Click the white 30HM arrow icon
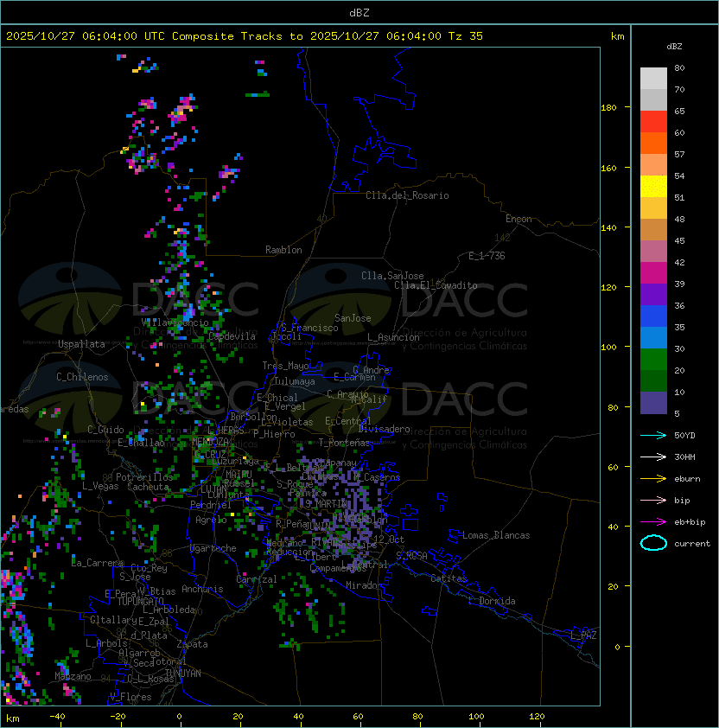719x728 pixels. [x=653, y=457]
